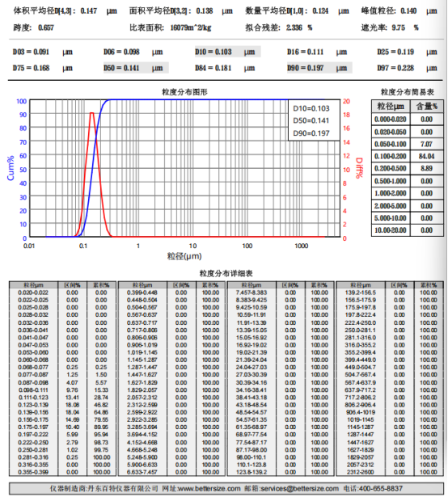
Task: Click the manufacturer name 丹东百特仪器有限公司
Action: [123, 489]
